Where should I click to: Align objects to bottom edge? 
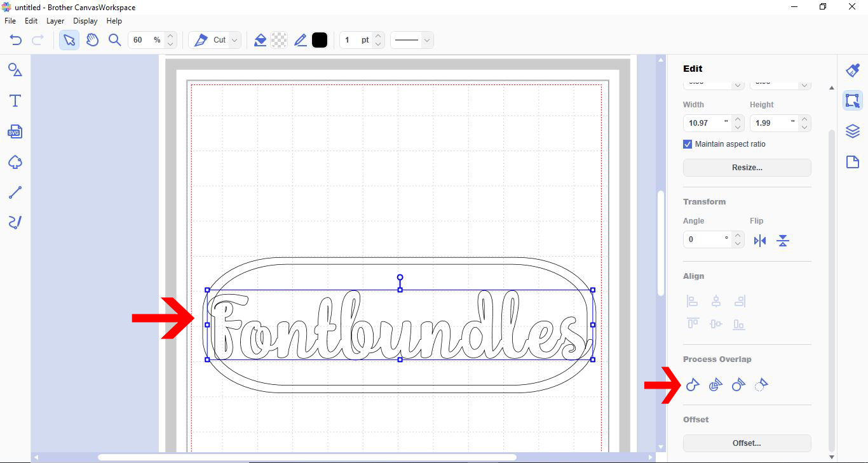tap(739, 324)
